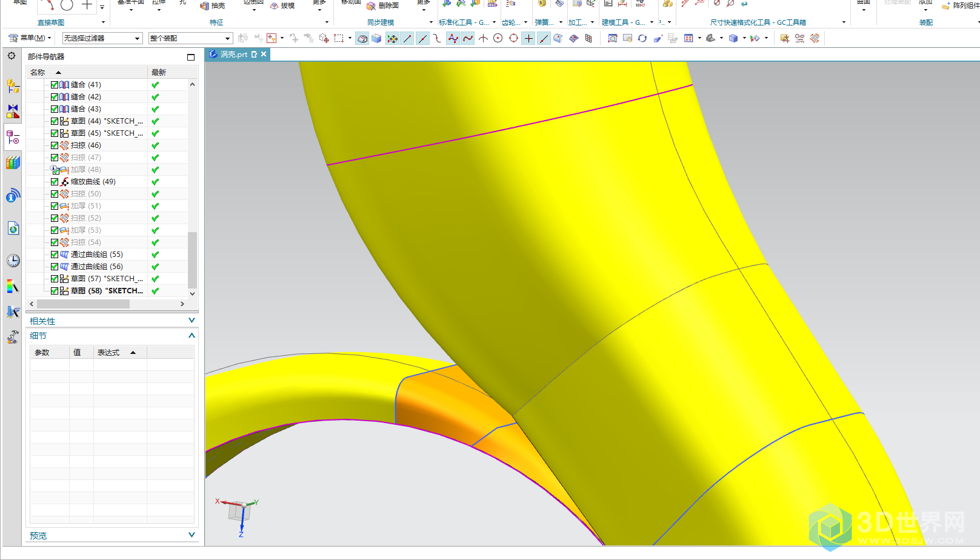The width and height of the screenshot is (980, 560).
Task: Uncheck the 缝合 (43) feature checkbox
Action: 55,109
